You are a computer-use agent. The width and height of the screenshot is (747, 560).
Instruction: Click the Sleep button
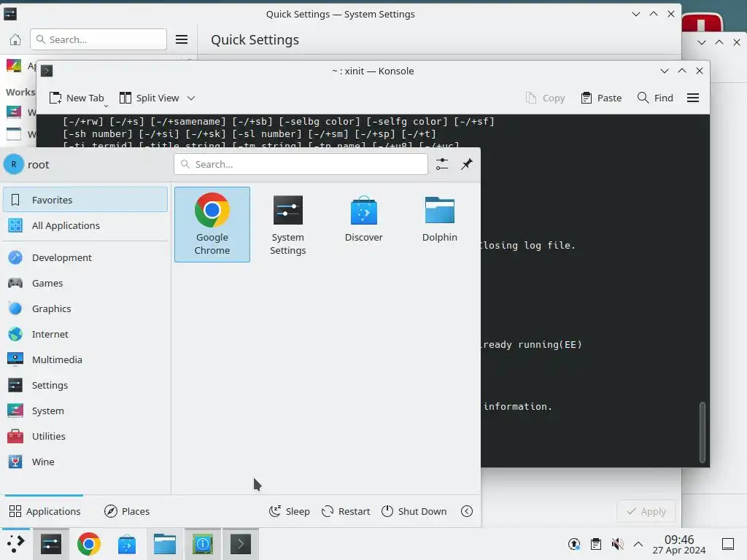[289, 511]
